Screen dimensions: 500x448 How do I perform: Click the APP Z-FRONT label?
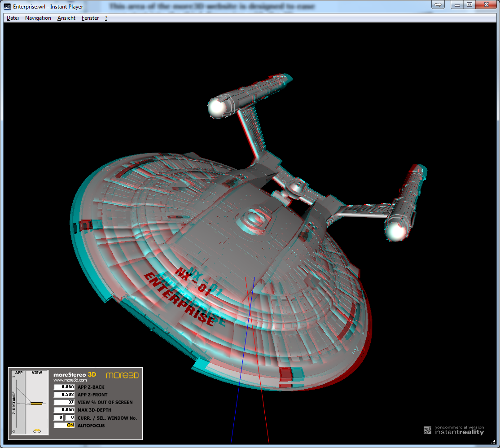(x=93, y=395)
